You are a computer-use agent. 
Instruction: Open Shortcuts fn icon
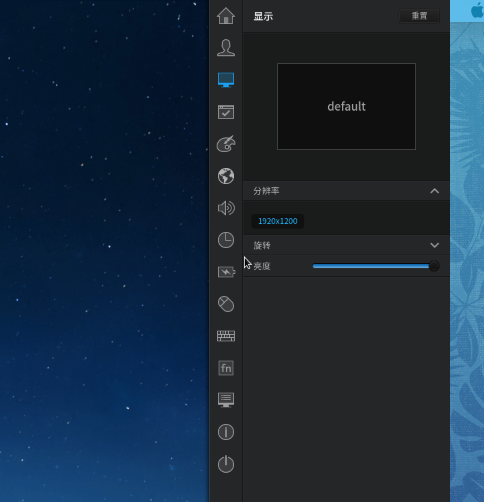(226, 368)
